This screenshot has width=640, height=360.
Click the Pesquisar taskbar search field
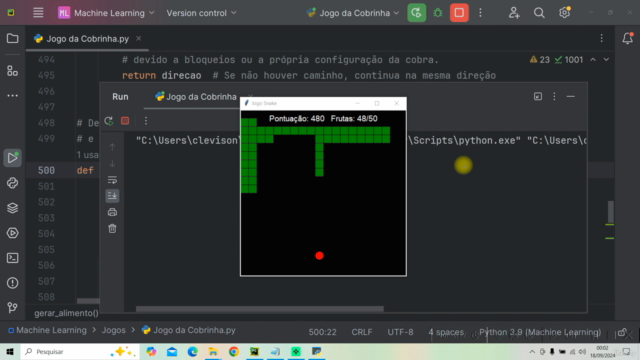(80, 351)
